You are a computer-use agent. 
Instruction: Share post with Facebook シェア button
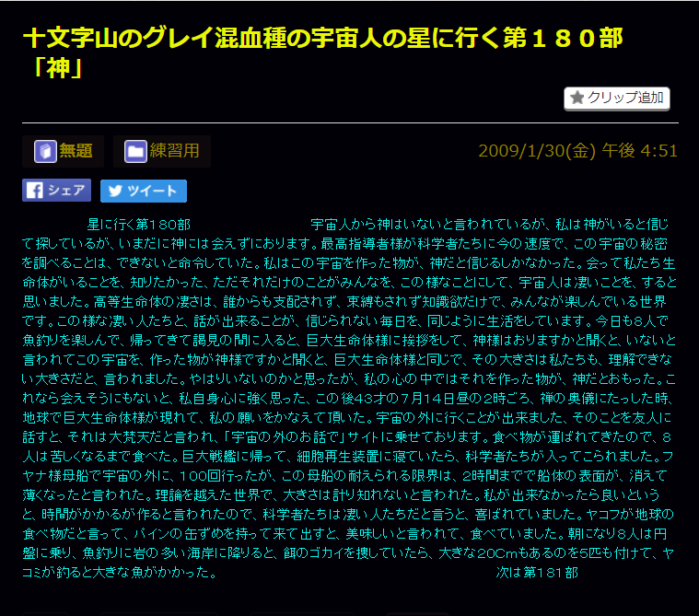point(56,191)
